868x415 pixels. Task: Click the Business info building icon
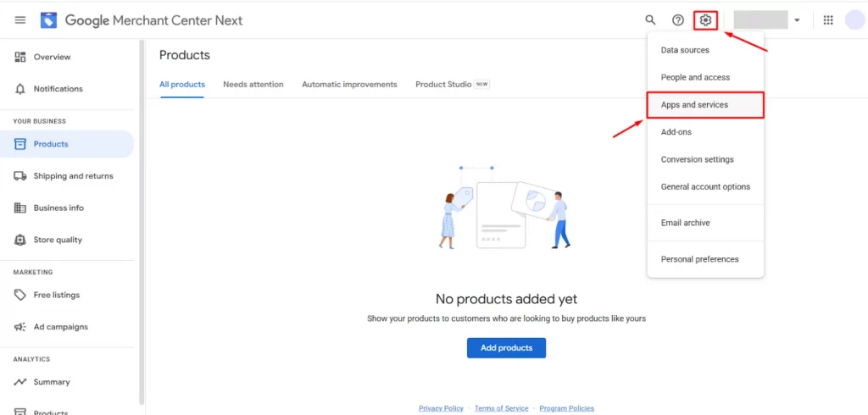pyautogui.click(x=20, y=208)
